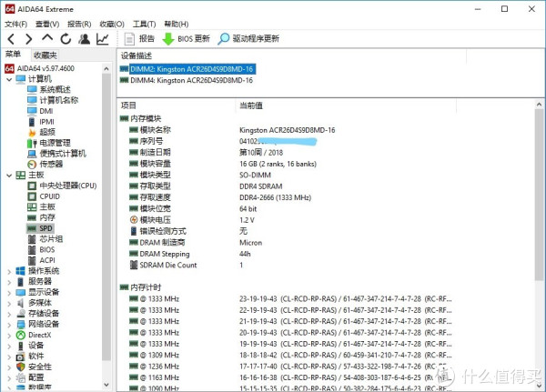The width and height of the screenshot is (546, 392).
Task: Collapse the 主板 tree node
Action: coord(9,175)
